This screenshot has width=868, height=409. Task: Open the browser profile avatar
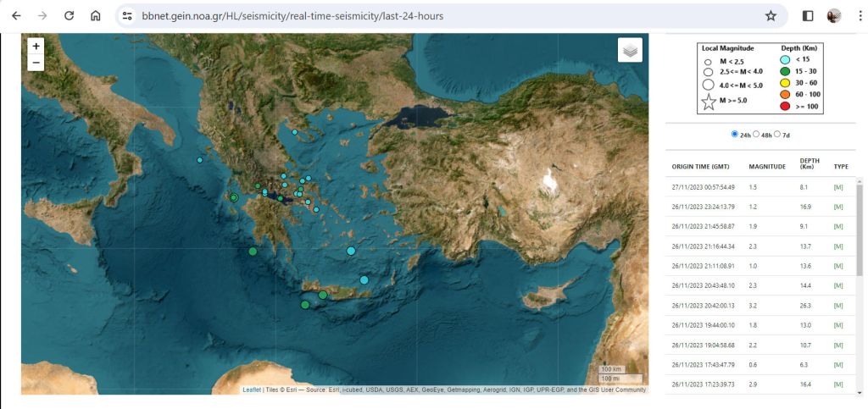tap(834, 16)
